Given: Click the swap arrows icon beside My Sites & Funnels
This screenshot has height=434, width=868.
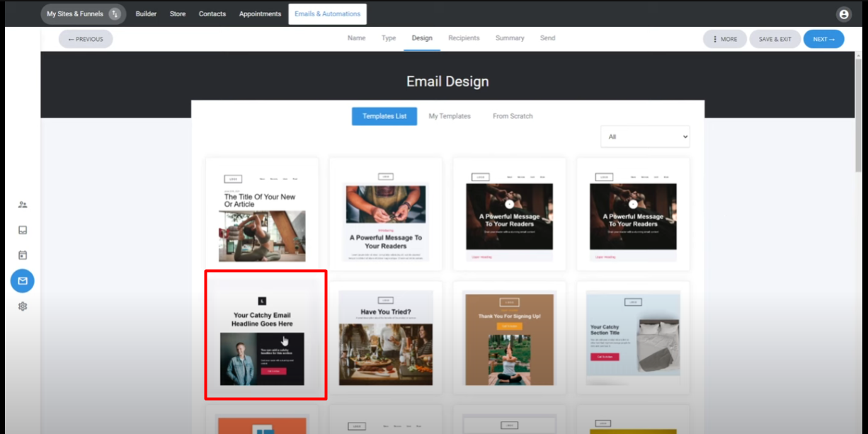Looking at the screenshot, I should (x=115, y=14).
